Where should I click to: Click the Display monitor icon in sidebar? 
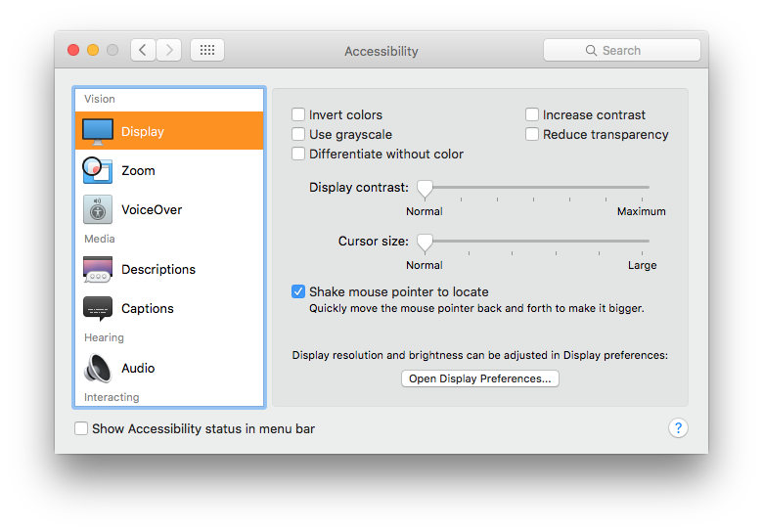tap(98, 131)
